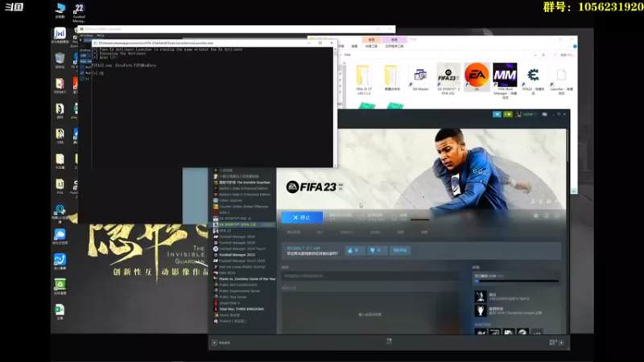Open the orange Manage ribbon tab in Explorer
The image size is (644, 362).
point(371,39)
